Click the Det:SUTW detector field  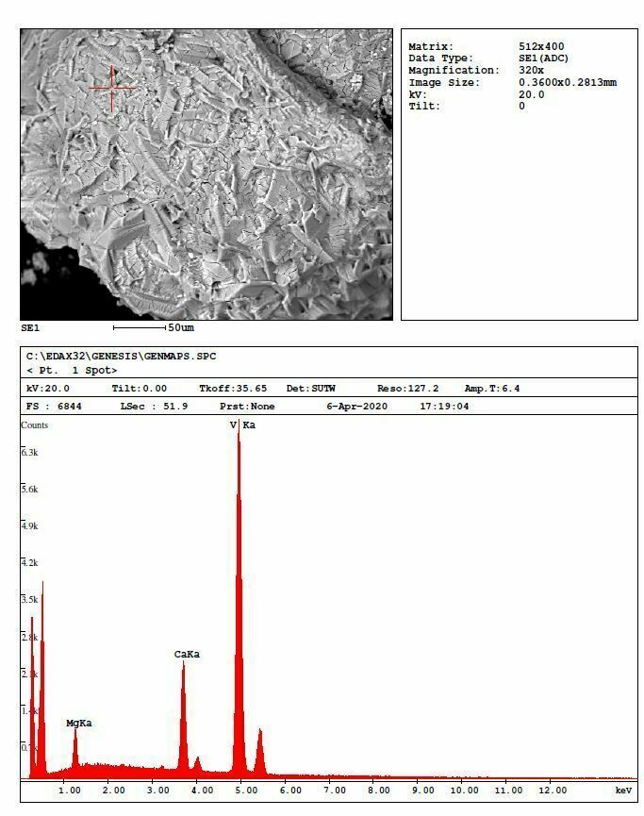(x=310, y=389)
